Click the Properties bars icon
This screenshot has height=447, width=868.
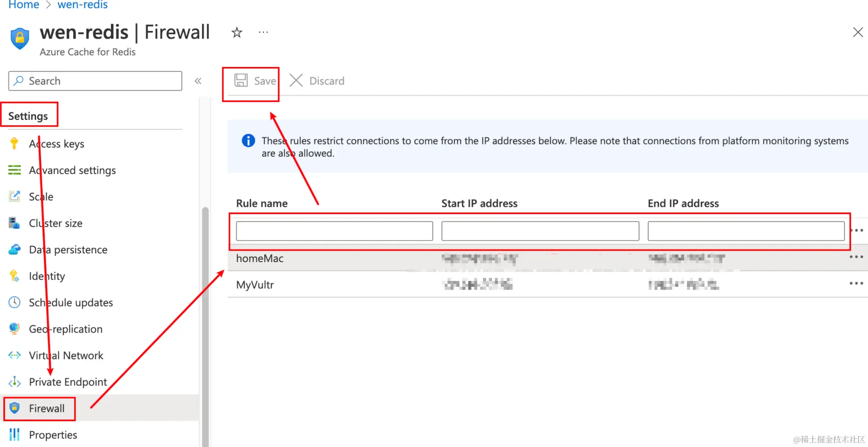pyautogui.click(x=14, y=434)
